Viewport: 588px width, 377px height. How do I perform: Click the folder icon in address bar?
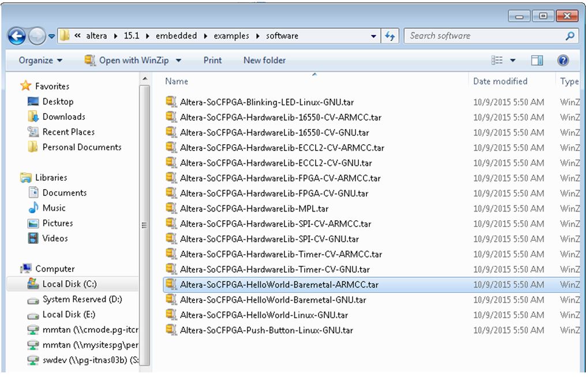coord(65,36)
